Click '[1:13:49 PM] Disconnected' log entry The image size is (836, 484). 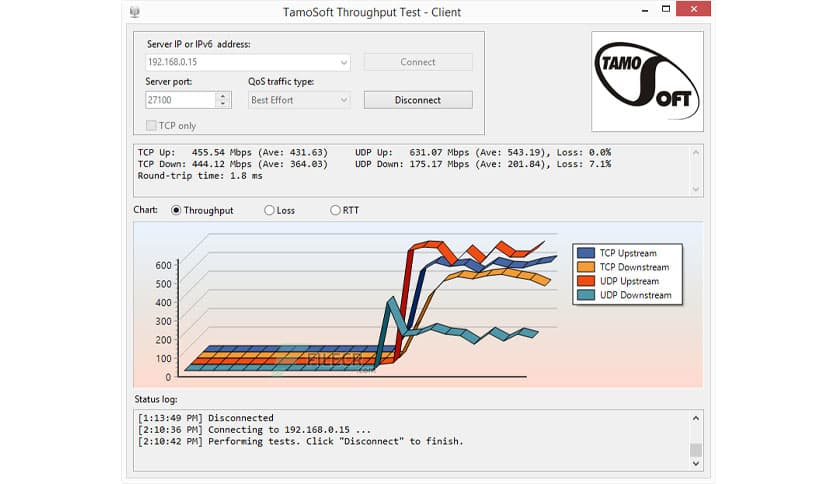(x=205, y=418)
